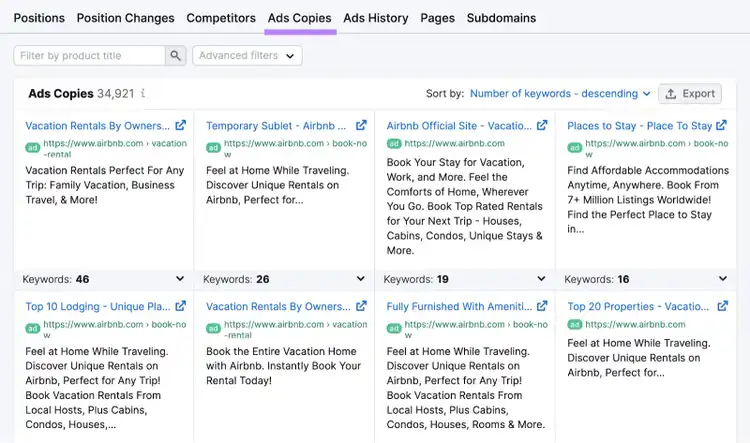Focus the Filter by product title field

(89, 55)
